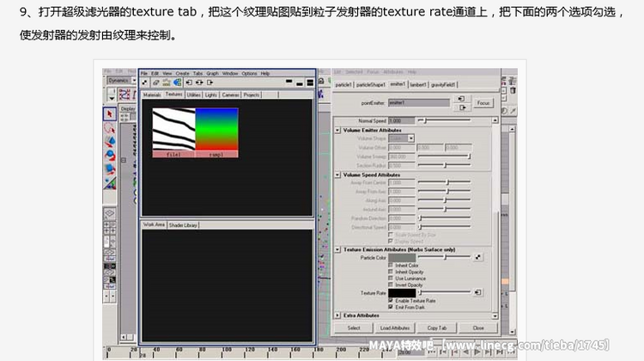Enable Inherit Opacity checkbox
Screen dimensions: 644x361
pyautogui.click(x=391, y=272)
